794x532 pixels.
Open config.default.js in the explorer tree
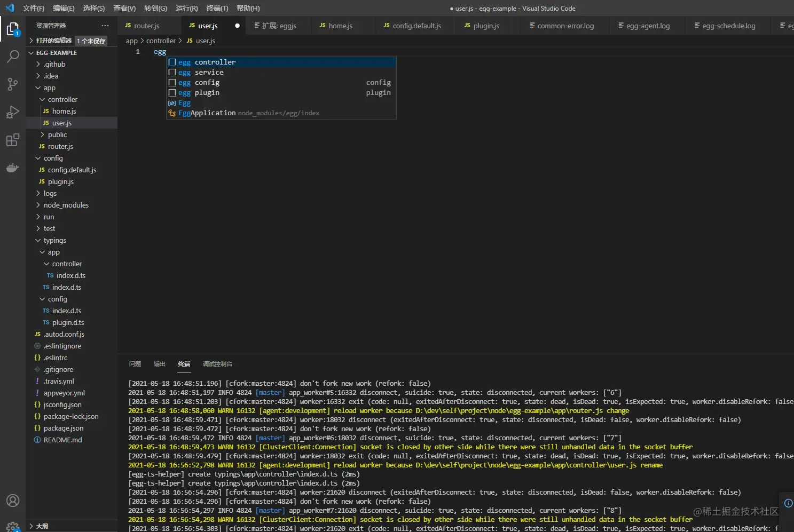(x=72, y=170)
